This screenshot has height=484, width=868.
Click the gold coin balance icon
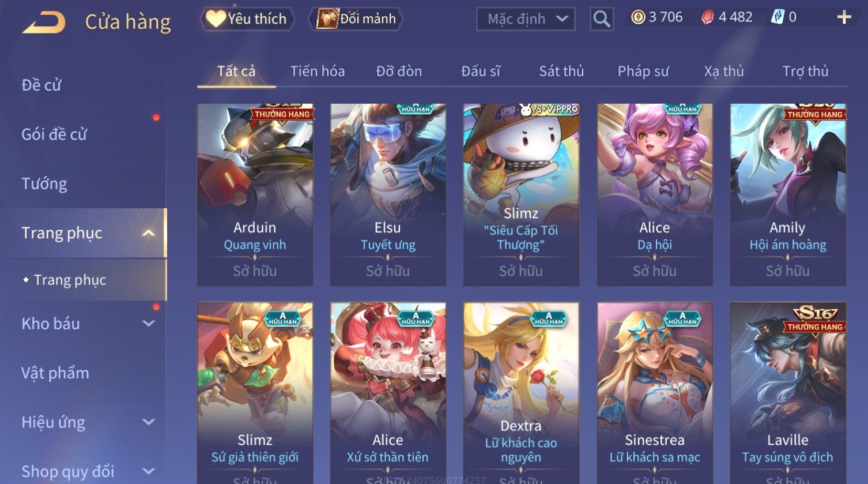pos(638,17)
